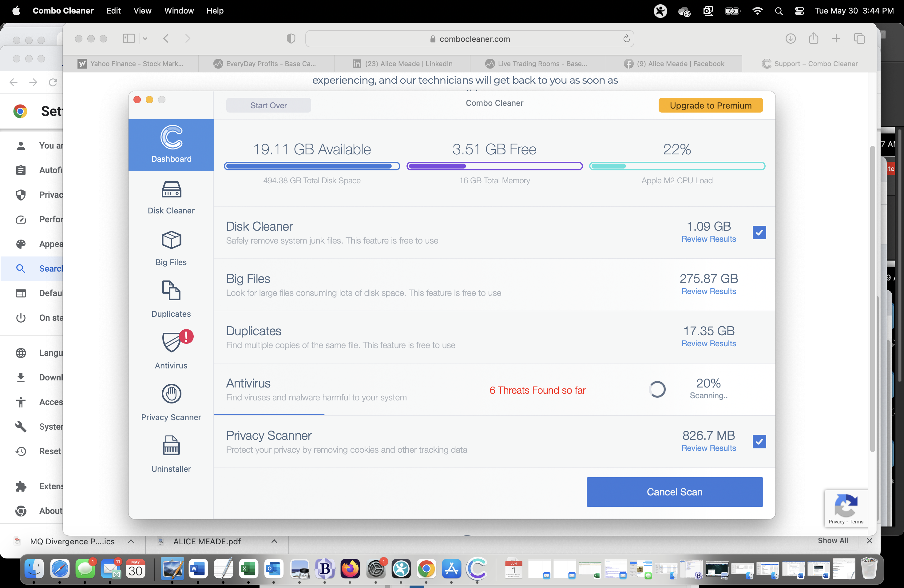Viewport: 904px width, 588px height.
Task: Expand Safari sidebar dropdown chevron
Action: point(145,38)
